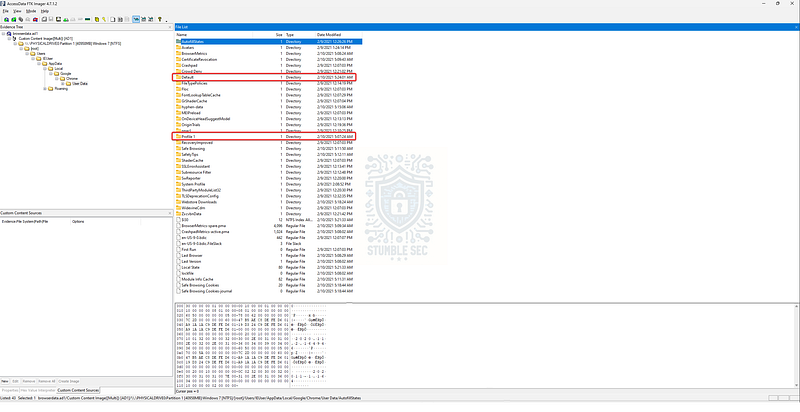Viewport: 800px width, 412px height.
Task: Select the highlighted automatic view mode icon
Action: [x=136, y=19]
